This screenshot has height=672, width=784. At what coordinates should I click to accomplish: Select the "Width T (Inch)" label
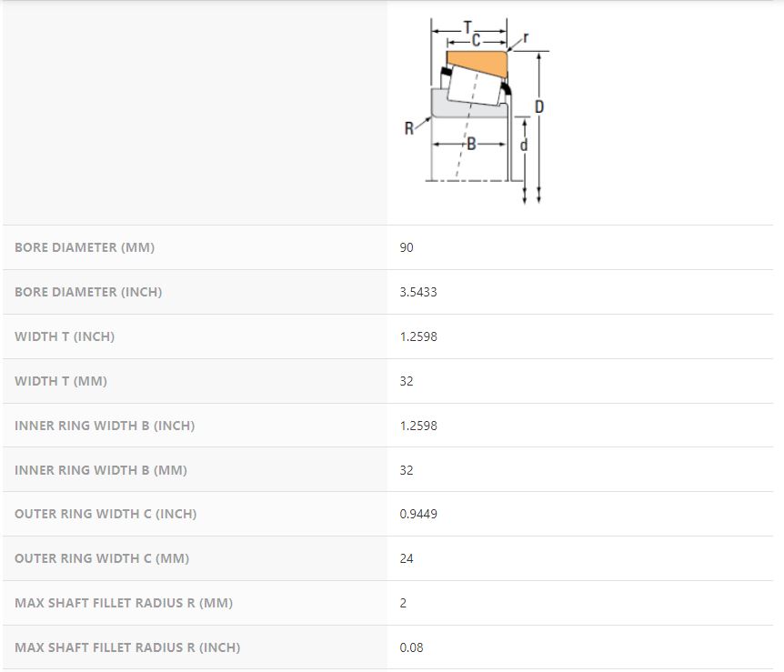click(65, 336)
